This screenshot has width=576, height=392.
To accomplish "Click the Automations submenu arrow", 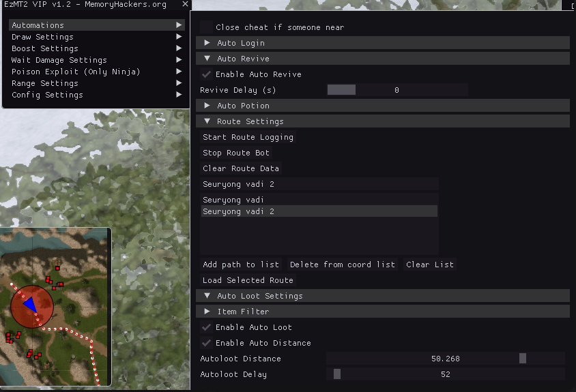I will point(179,25).
